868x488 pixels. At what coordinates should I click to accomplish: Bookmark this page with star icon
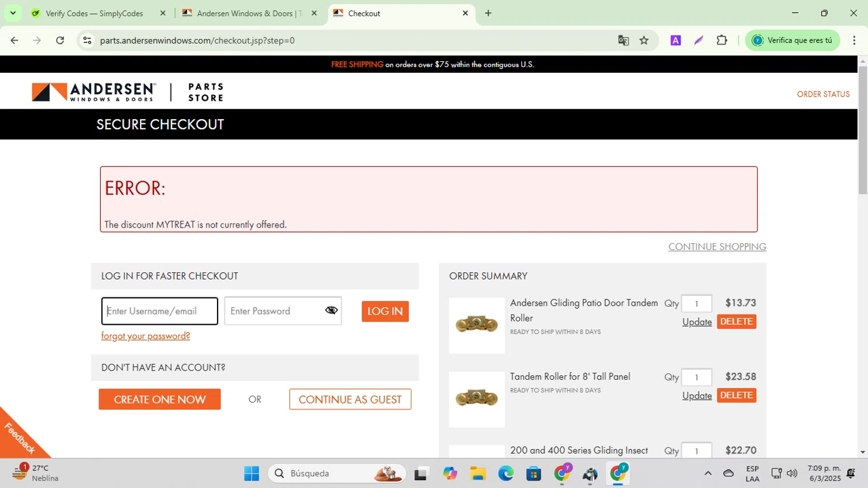point(644,41)
